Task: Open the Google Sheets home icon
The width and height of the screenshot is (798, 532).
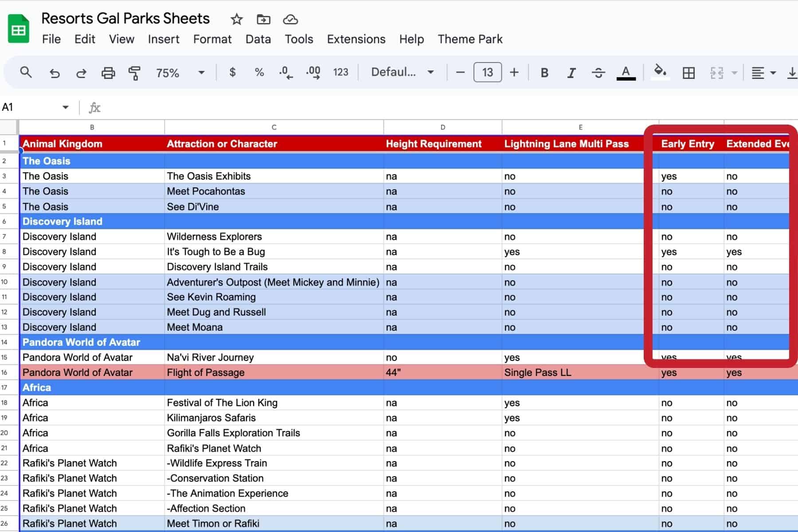Action: [19, 29]
